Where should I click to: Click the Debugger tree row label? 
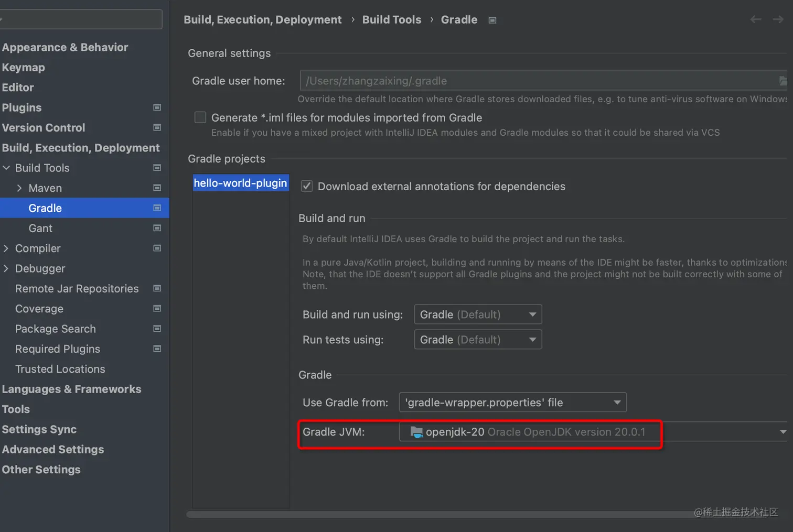pyautogui.click(x=40, y=268)
